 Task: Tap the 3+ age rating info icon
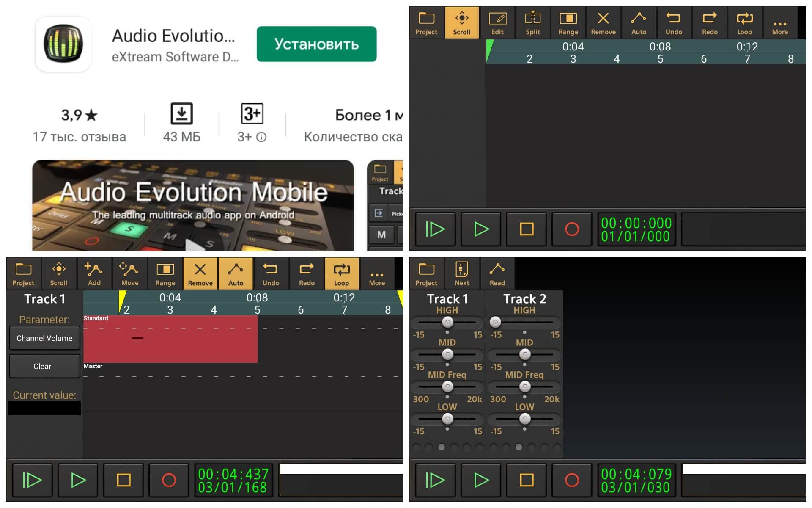coord(262,137)
